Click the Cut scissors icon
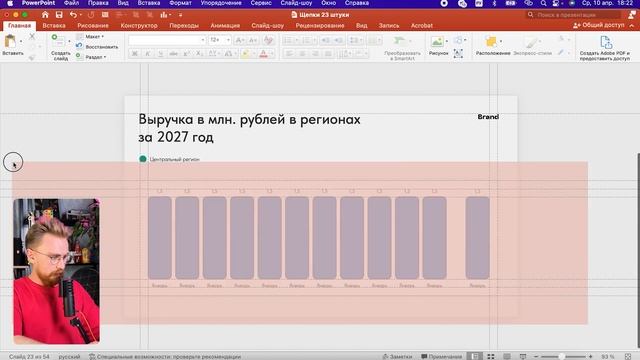The height and width of the screenshot is (360, 640). pyautogui.click(x=32, y=37)
